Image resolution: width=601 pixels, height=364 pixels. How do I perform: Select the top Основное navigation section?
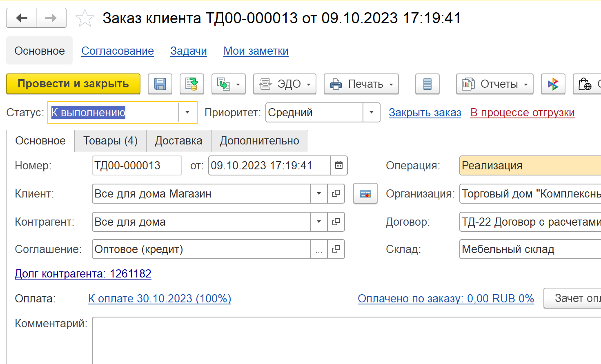coord(40,51)
